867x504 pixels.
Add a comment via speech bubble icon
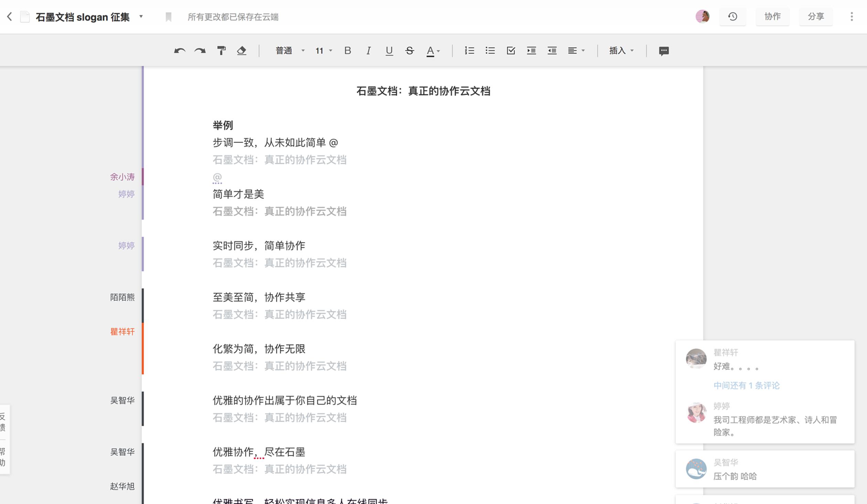coord(664,51)
